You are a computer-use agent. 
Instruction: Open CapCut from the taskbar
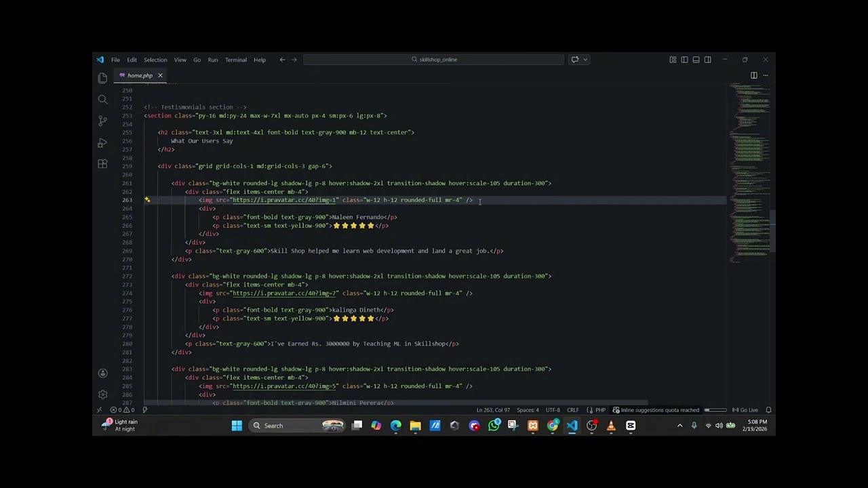[631, 426]
